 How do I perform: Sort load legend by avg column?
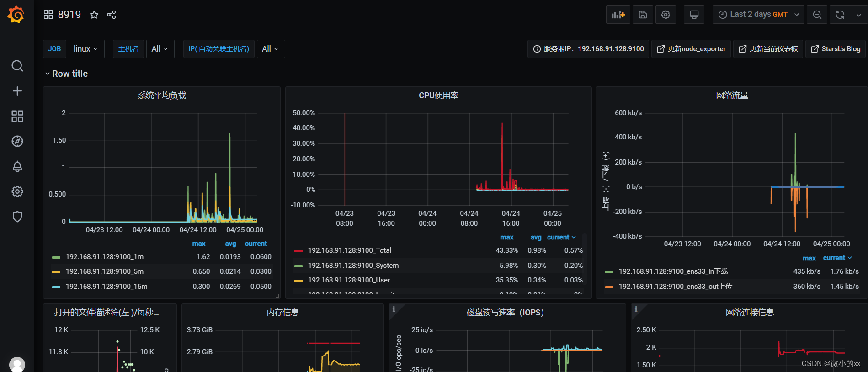[230, 244]
